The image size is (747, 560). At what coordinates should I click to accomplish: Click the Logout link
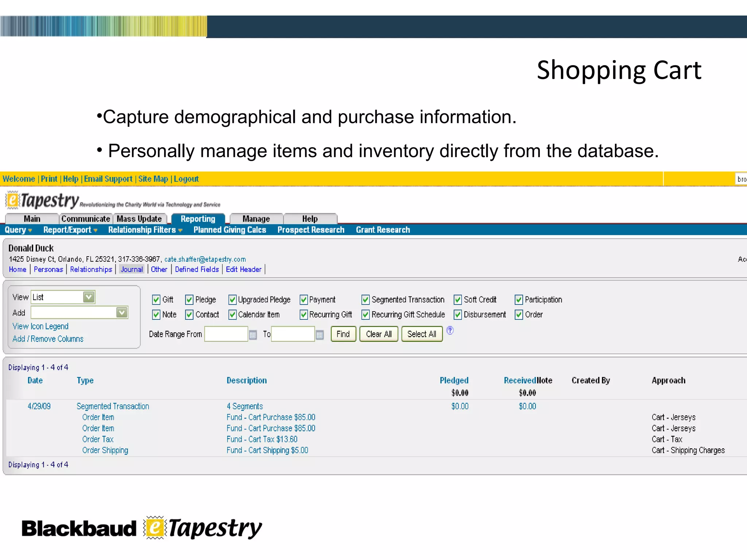point(186,179)
